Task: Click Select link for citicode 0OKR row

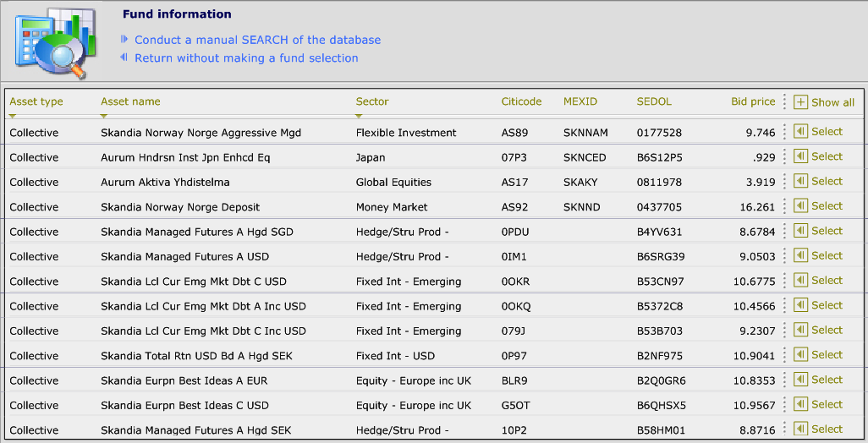Action: pyautogui.click(x=827, y=281)
